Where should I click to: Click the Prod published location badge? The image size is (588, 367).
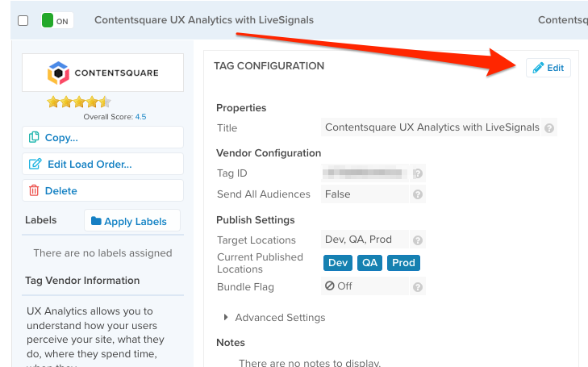pos(403,263)
